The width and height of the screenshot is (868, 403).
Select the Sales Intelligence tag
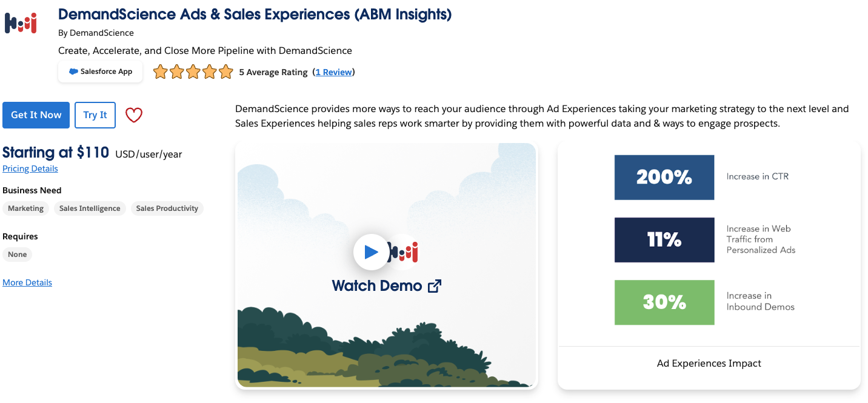coord(90,208)
